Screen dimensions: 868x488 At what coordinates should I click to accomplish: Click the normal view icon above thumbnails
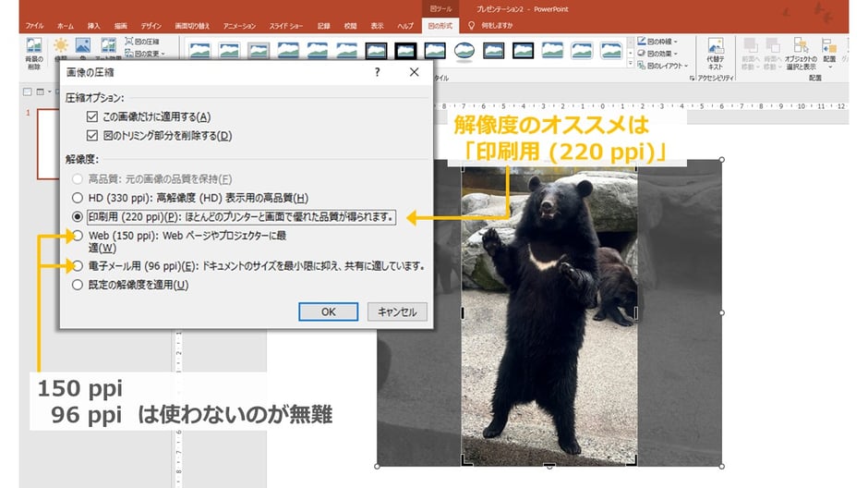pyautogui.click(x=27, y=91)
